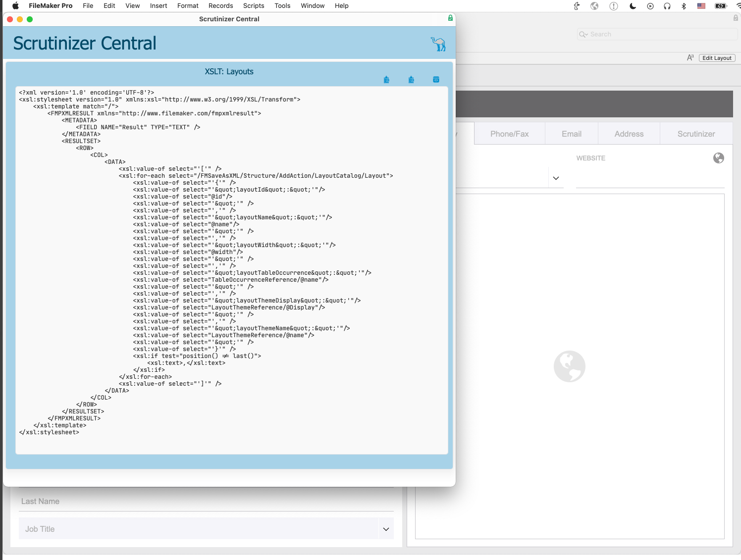Select the Scrutinizer tab
This screenshot has width=741, height=560.
696,134
